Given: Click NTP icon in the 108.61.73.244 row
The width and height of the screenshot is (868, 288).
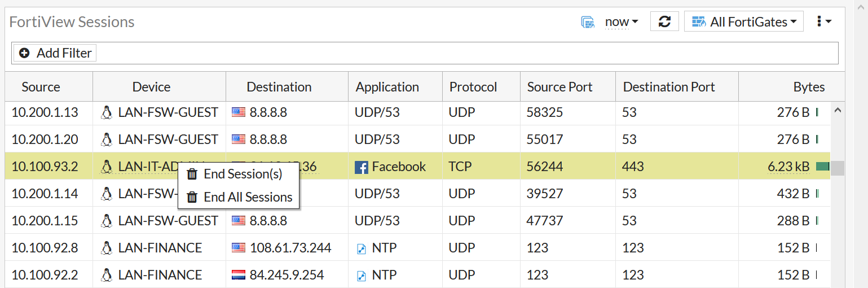Looking at the screenshot, I should point(362,248).
